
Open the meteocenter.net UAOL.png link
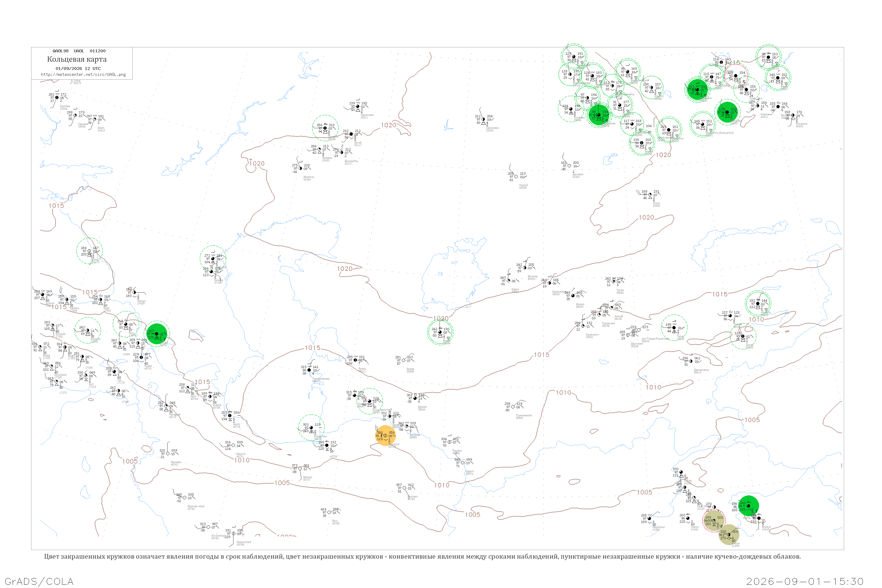tap(83, 75)
